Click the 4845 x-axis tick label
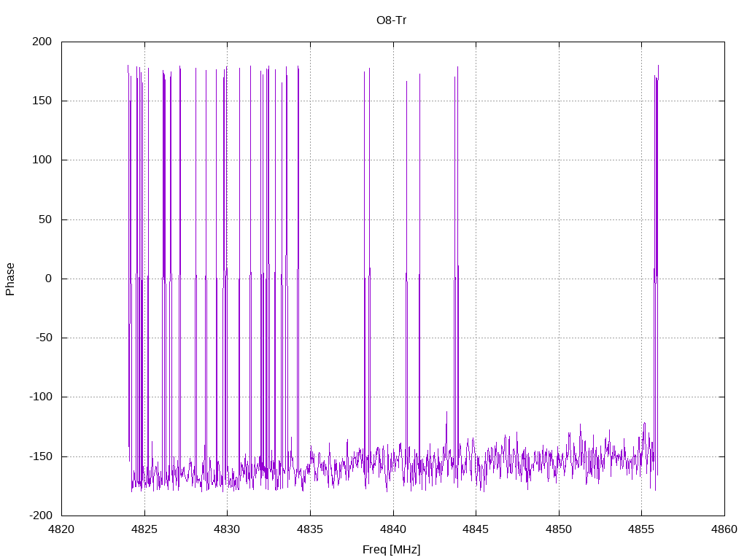 click(x=476, y=529)
